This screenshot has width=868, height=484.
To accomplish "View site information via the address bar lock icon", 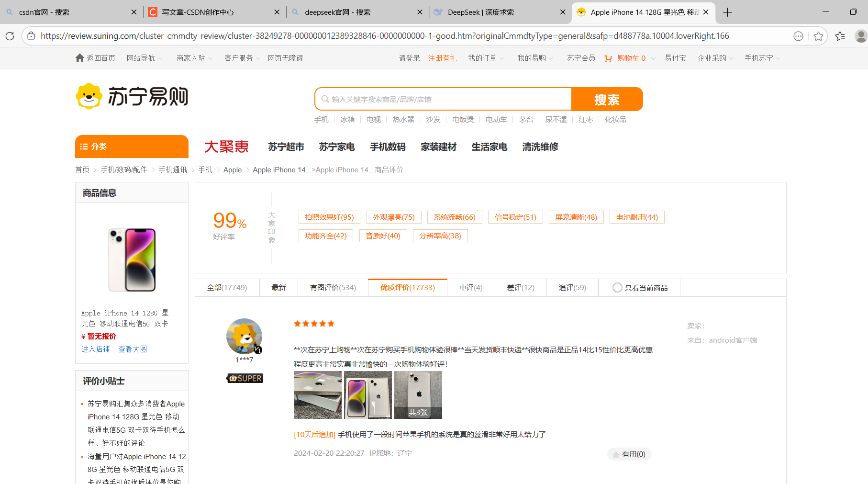I will (31, 36).
